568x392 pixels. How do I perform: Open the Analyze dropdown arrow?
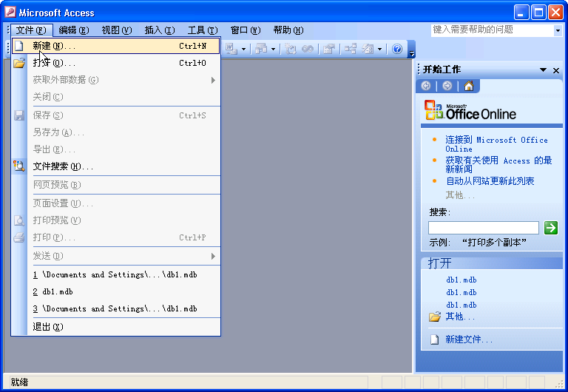(273, 49)
